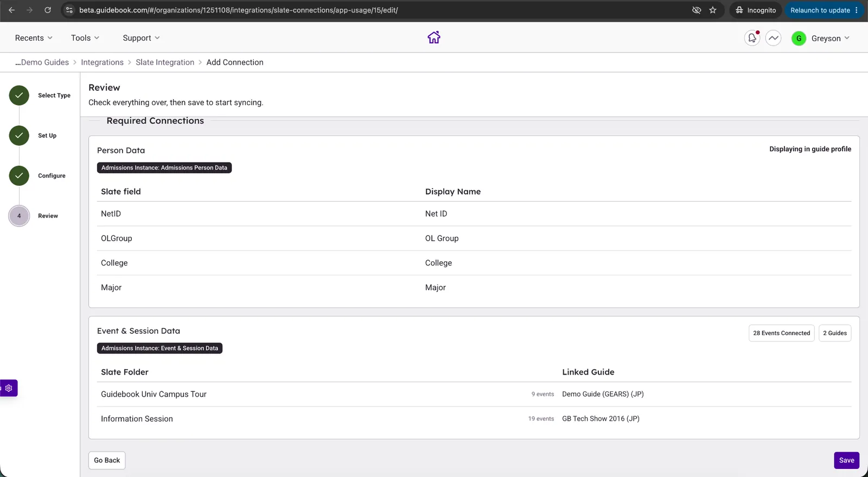Reload the page in the browser
This screenshot has height=477, width=868.
[48, 10]
